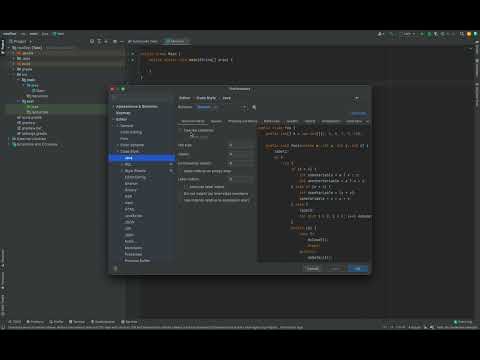Open the Terminal tool window
The width and height of the screenshot is (480, 360).
click(77, 322)
